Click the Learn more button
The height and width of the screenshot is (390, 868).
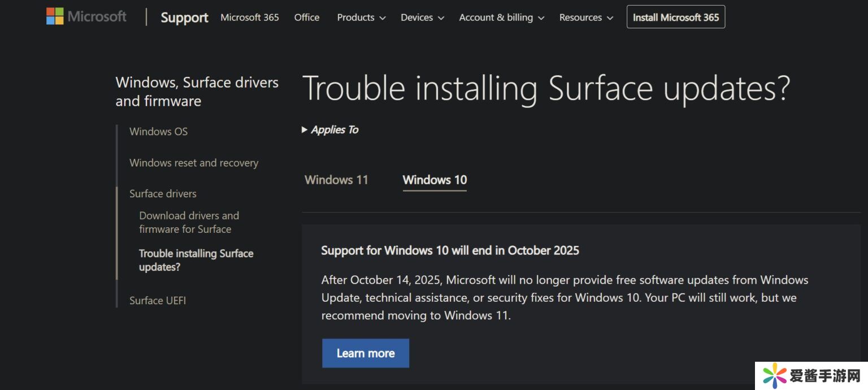point(366,353)
